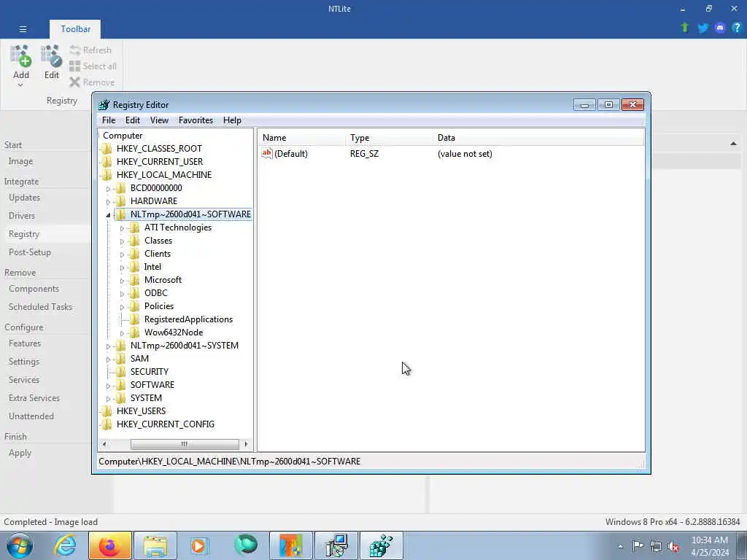The width and height of the screenshot is (747, 560).
Task: Click the panel collapse arrow behind Registry Editor
Action: coord(733,144)
